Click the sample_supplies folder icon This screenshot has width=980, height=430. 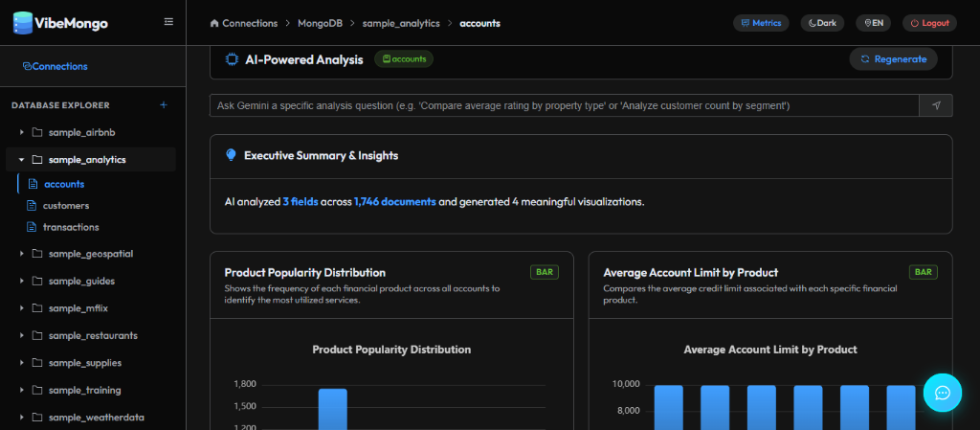37,363
